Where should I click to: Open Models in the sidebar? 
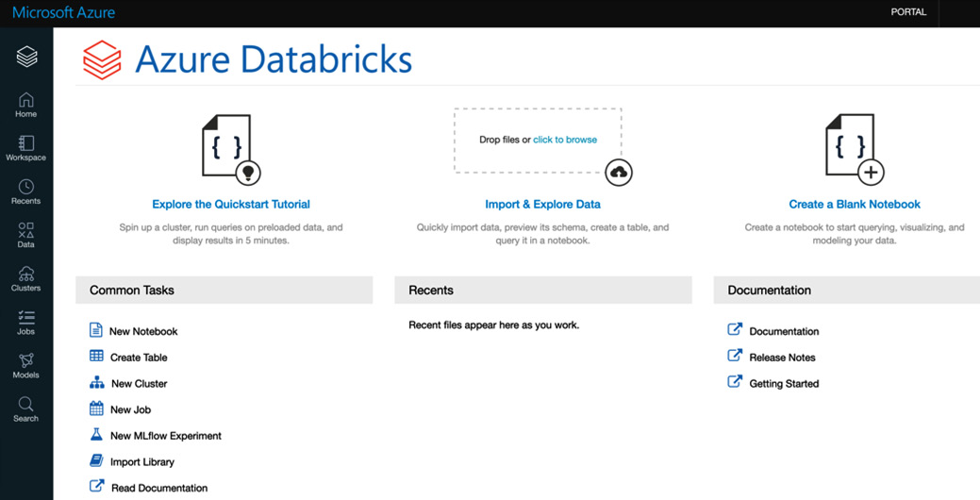coord(26,366)
